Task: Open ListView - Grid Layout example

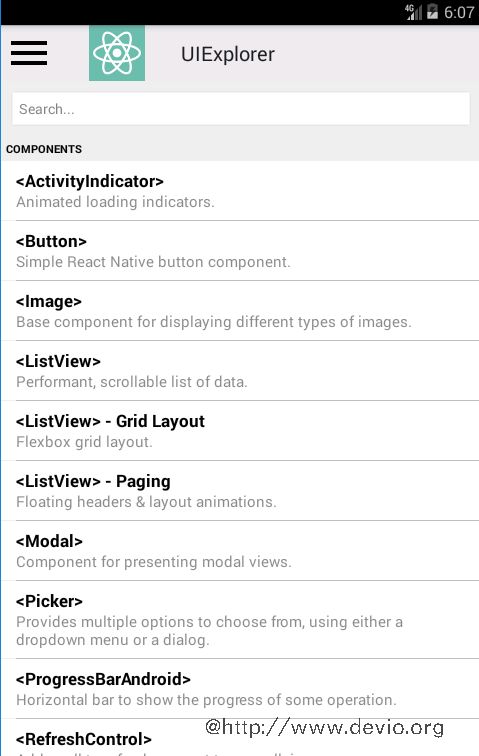Action: click(x=240, y=431)
